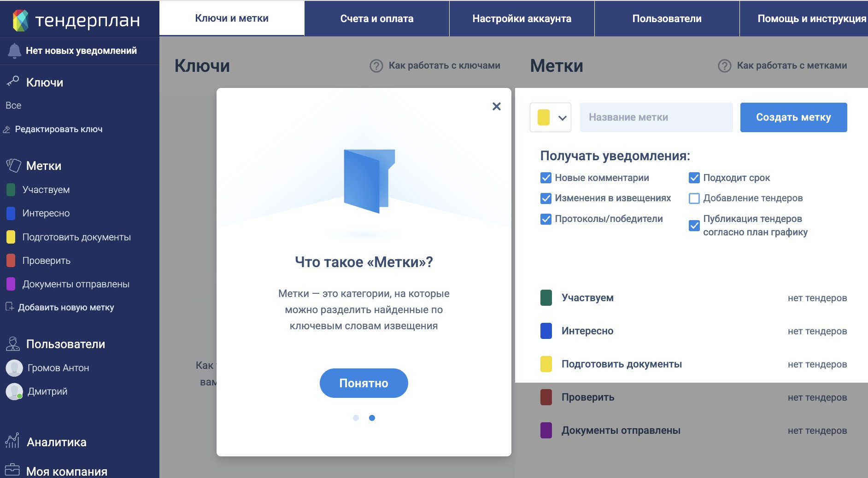The image size is (868, 478).
Task: Click the notification bell icon
Action: coord(14,51)
